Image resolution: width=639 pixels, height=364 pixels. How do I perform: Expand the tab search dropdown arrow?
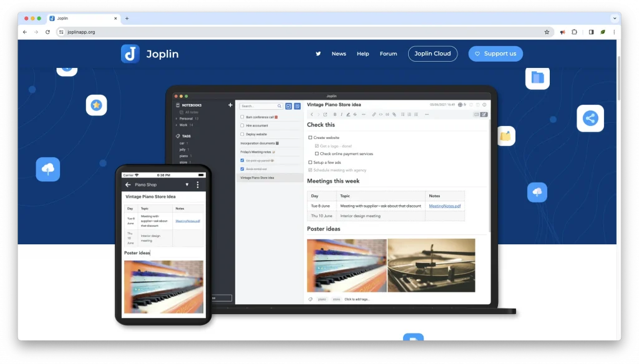click(x=615, y=18)
